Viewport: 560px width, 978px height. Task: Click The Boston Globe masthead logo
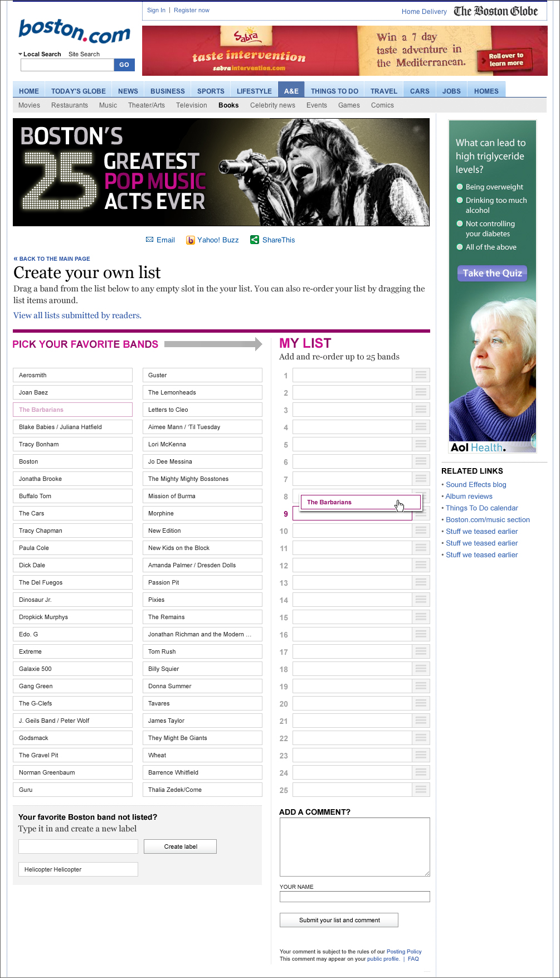tap(496, 11)
